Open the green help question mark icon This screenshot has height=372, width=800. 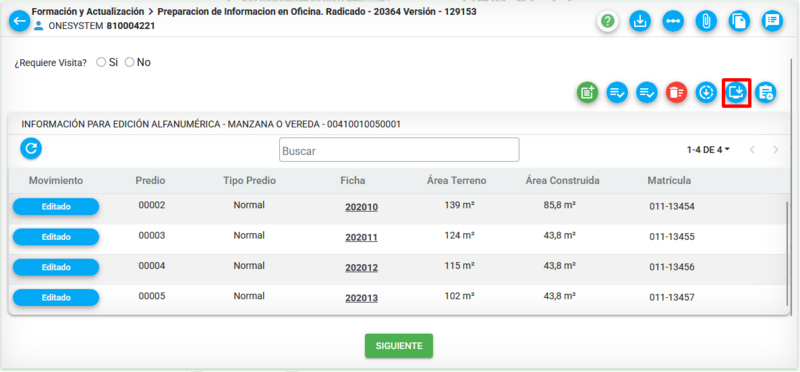pyautogui.click(x=608, y=21)
